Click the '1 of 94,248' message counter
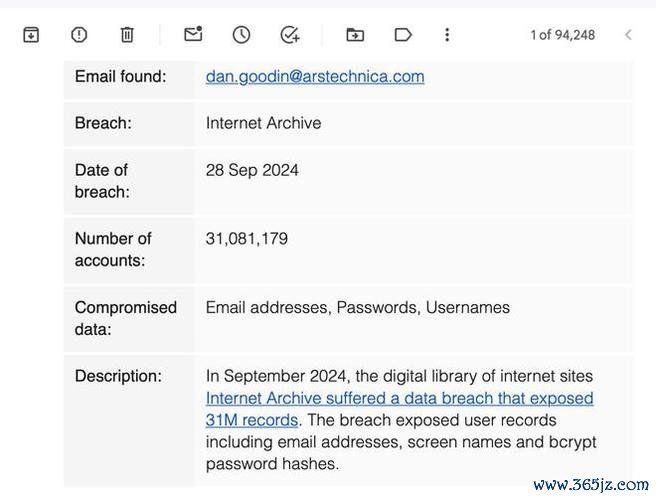The height and width of the screenshot is (500, 656). [563, 35]
